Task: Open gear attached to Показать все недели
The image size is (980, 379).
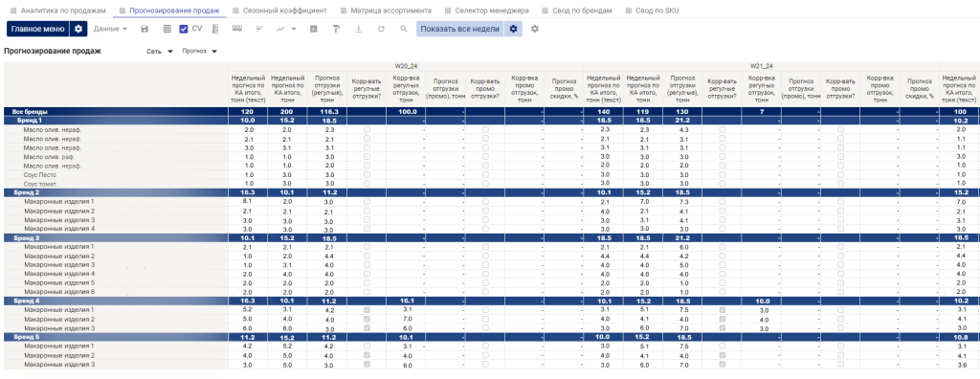Action: 513,29
